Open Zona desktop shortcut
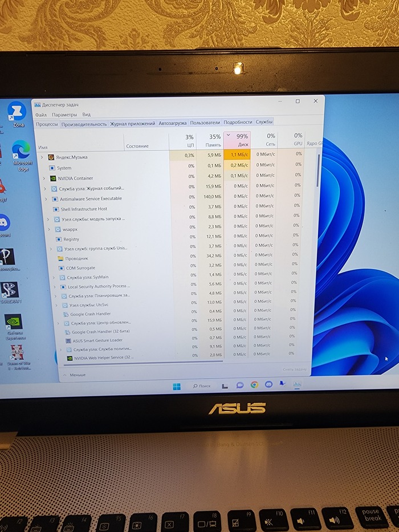Image resolution: width=399 pixels, height=532 pixels. pyautogui.click(x=17, y=114)
